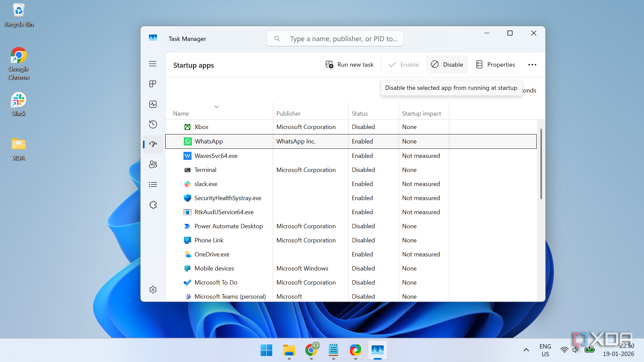Screen dimensions: 644x362
Task: Open the Windows Start button on taskbar
Action: (x=266, y=350)
